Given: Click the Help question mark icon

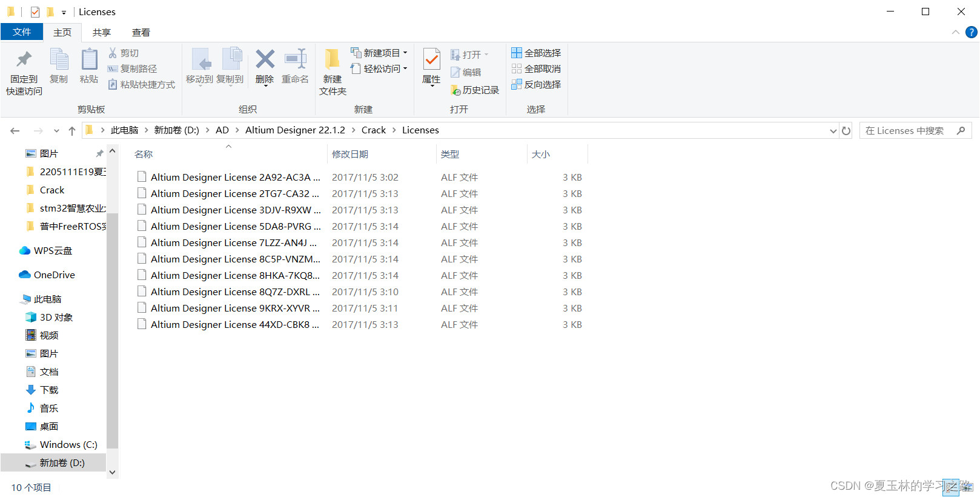Looking at the screenshot, I should coord(971,32).
